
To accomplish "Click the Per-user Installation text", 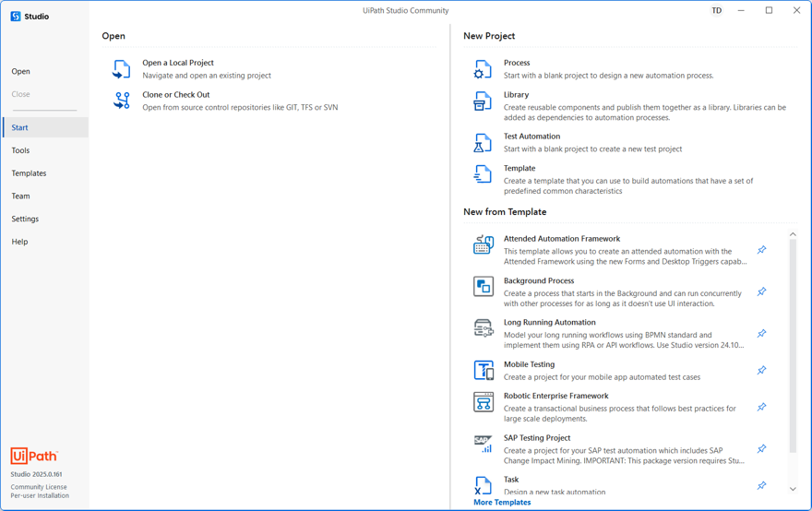I will click(x=40, y=495).
